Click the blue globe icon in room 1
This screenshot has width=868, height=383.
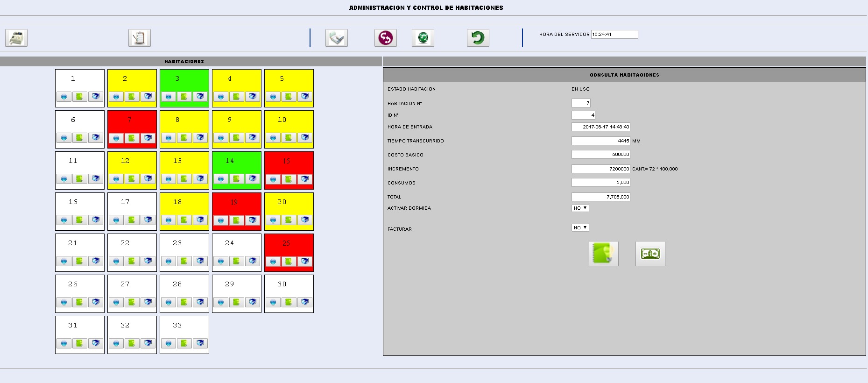point(64,97)
